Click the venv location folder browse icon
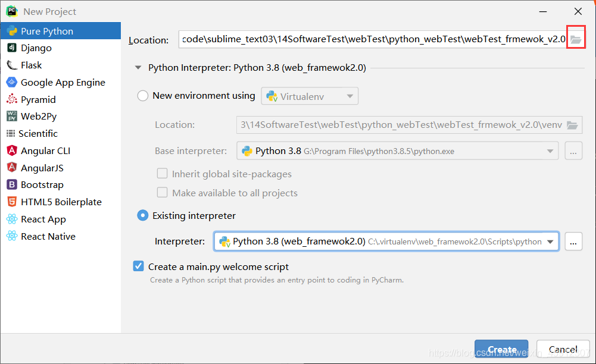Image resolution: width=596 pixels, height=364 pixels. coord(572,125)
